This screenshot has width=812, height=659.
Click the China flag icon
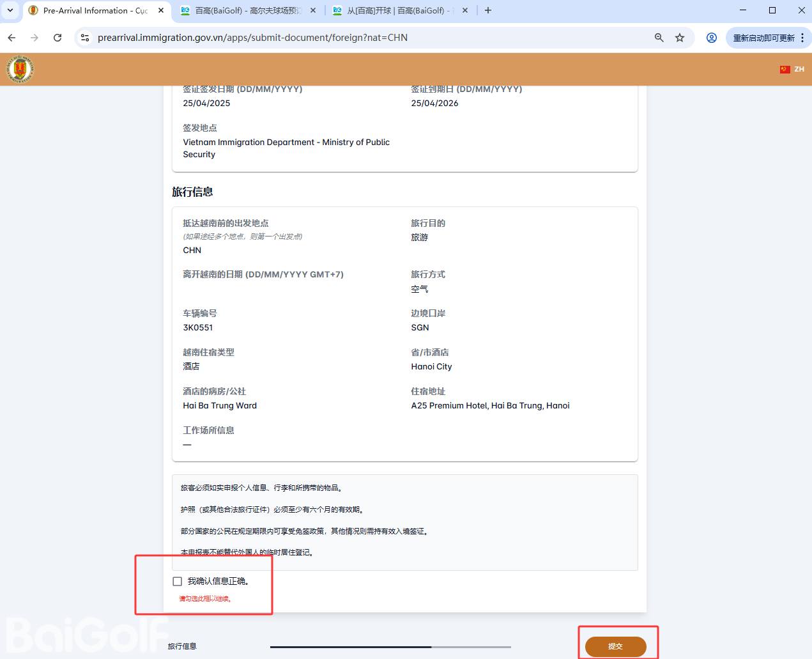[785, 69]
